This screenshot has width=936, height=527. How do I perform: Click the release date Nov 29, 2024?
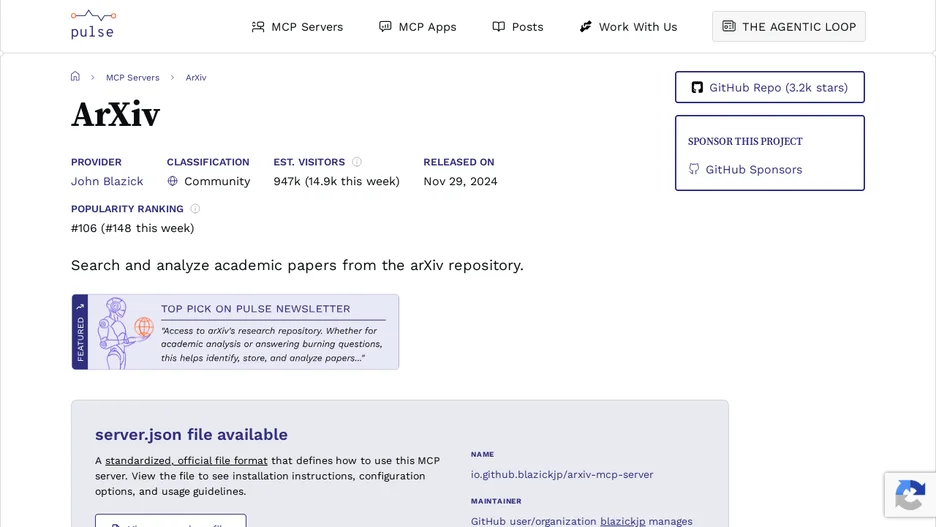[460, 181]
